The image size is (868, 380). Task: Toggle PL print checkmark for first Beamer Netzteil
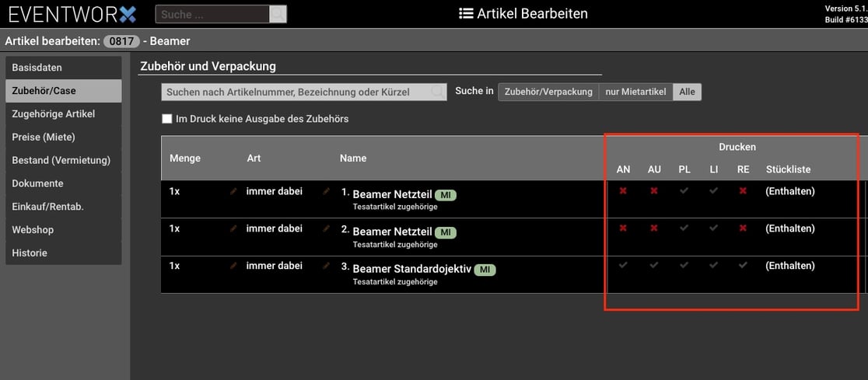point(684,190)
